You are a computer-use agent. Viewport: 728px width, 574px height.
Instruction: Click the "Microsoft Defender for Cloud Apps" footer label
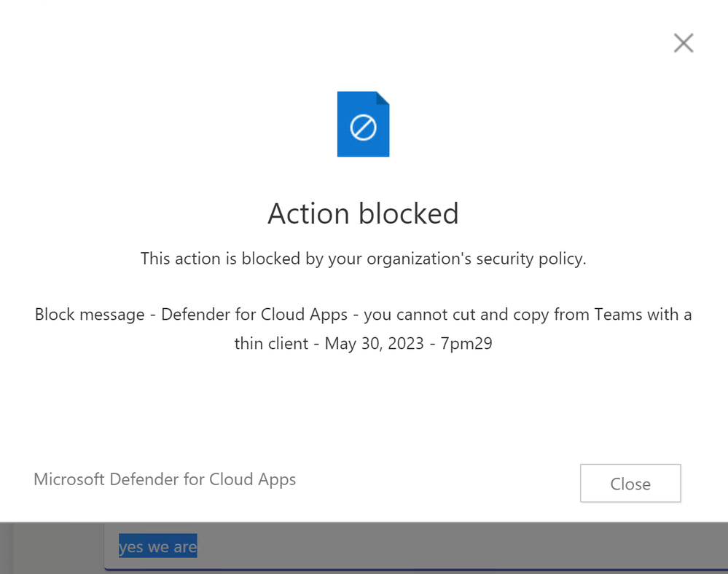point(165,479)
